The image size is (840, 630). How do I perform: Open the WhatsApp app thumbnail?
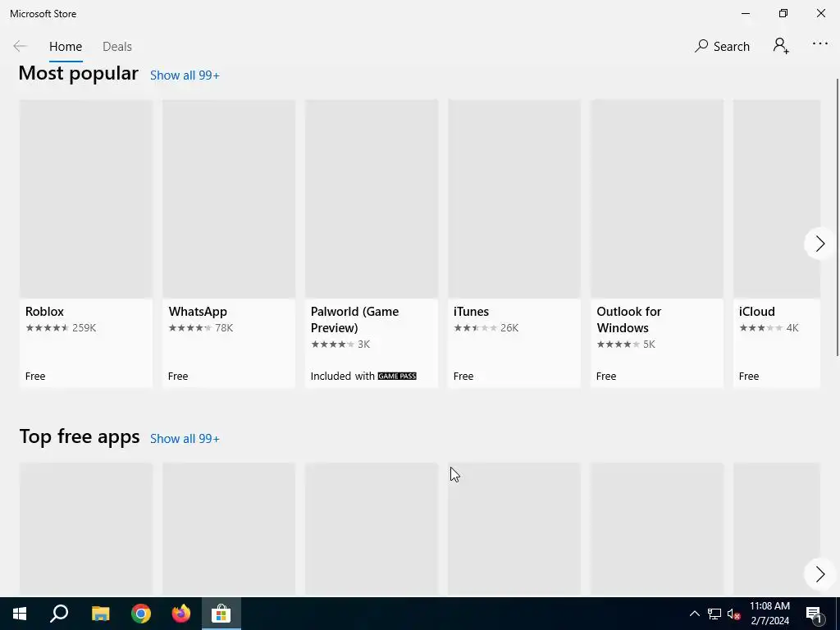[x=229, y=199]
